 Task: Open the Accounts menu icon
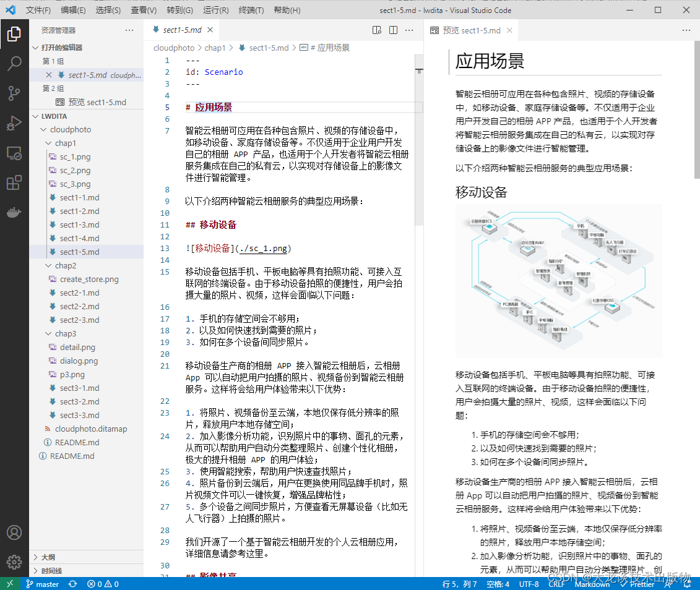coord(14,532)
